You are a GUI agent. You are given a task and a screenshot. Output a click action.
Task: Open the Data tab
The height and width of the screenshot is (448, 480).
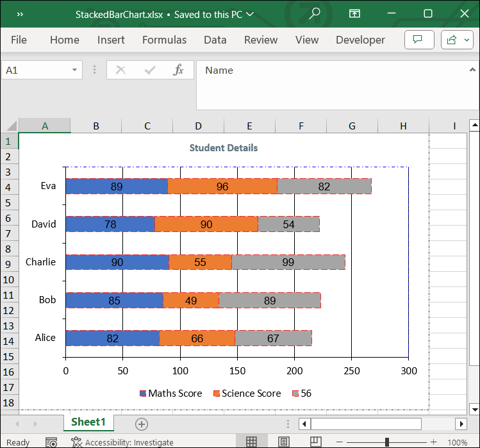point(215,40)
